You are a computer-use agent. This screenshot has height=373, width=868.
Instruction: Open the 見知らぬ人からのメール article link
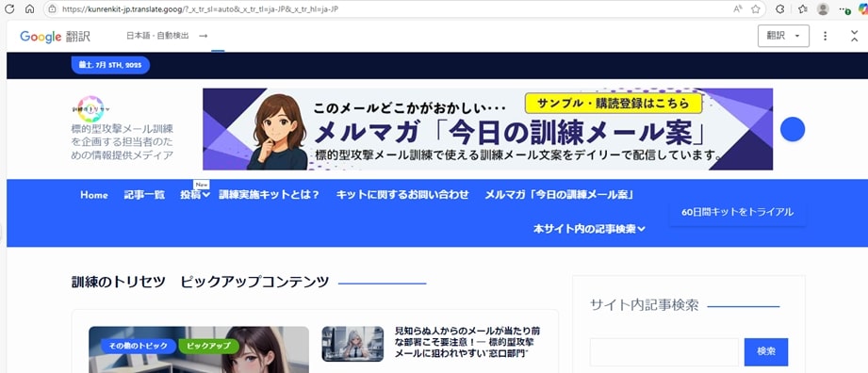pos(467,342)
